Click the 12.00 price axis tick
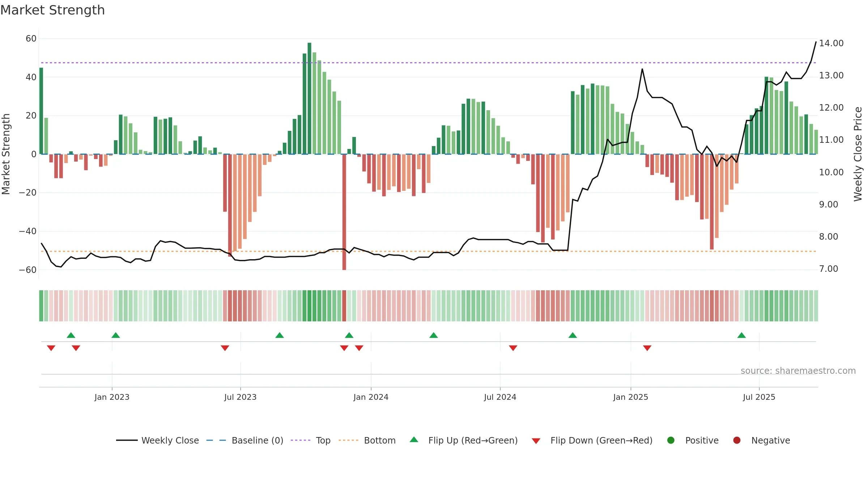 coord(831,107)
